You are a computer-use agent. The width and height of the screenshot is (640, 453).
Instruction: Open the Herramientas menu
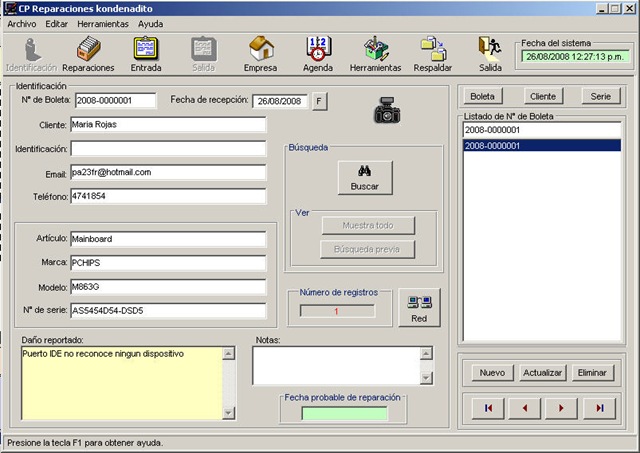tap(103, 24)
